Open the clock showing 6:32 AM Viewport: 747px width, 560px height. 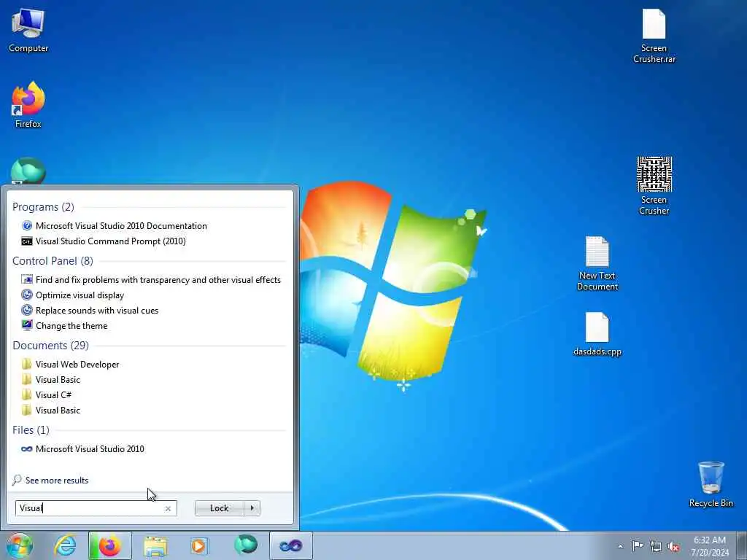[x=710, y=546]
